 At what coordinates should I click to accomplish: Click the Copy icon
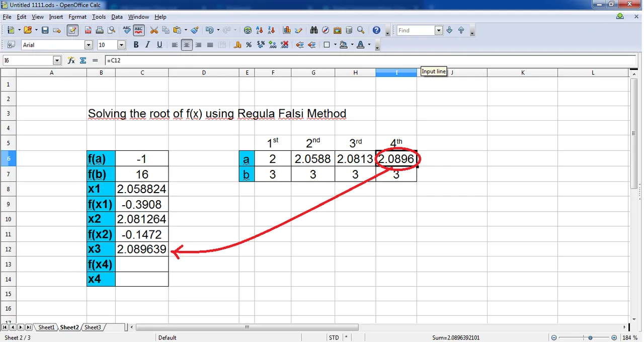166,30
